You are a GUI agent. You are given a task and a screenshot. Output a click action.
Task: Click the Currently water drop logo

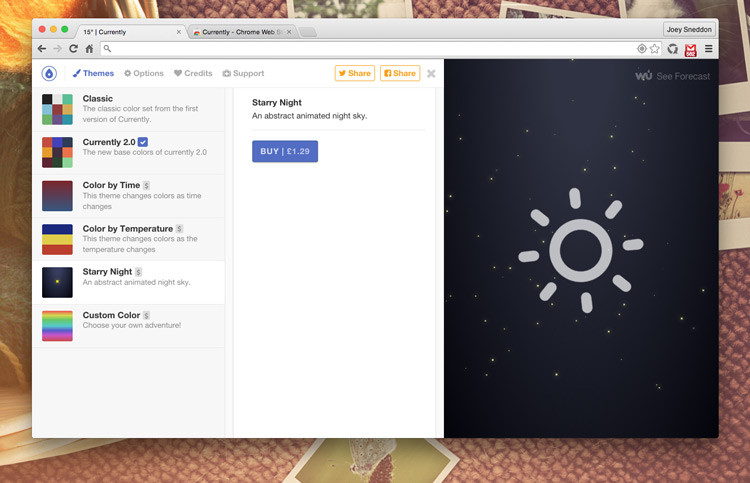point(49,73)
